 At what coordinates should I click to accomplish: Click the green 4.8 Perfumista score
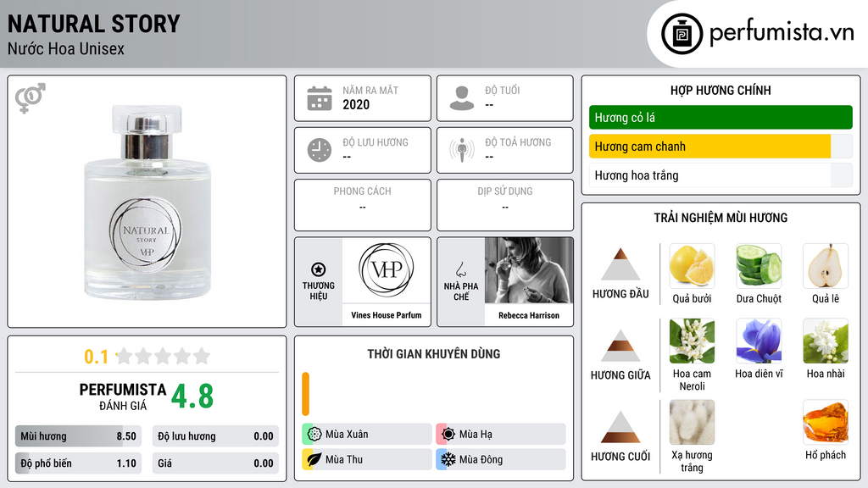[x=192, y=396]
